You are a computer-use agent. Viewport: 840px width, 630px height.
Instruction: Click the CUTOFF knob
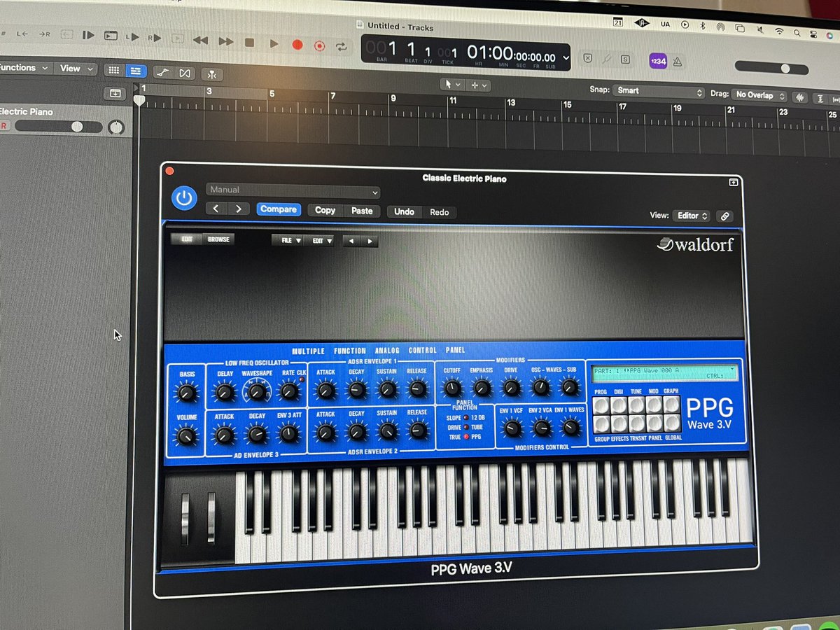coord(452,388)
